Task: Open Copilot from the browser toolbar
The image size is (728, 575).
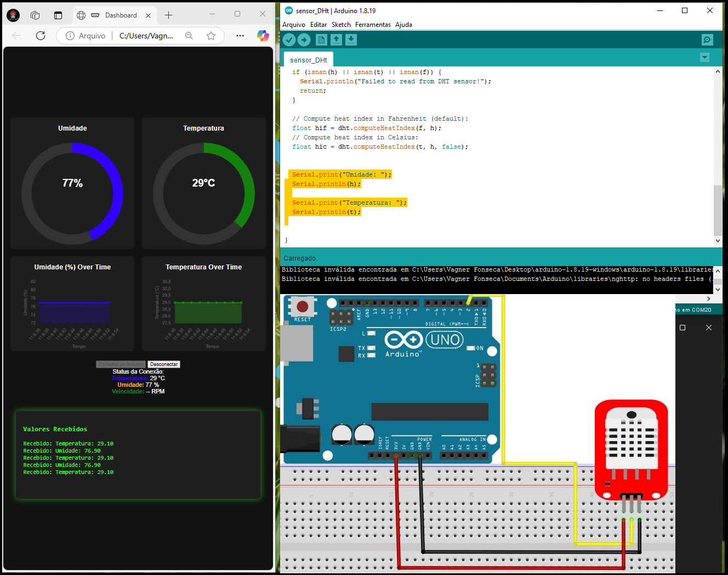Action: point(263,35)
